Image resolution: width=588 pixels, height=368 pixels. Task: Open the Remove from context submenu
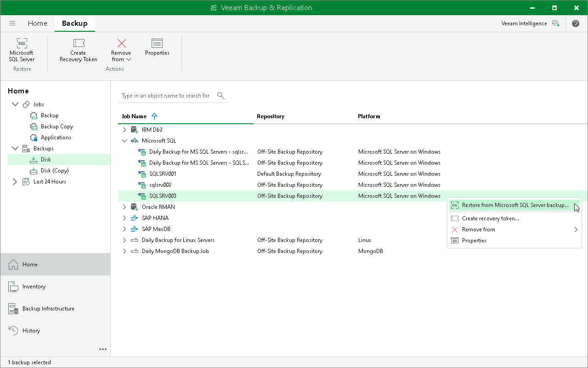point(514,230)
